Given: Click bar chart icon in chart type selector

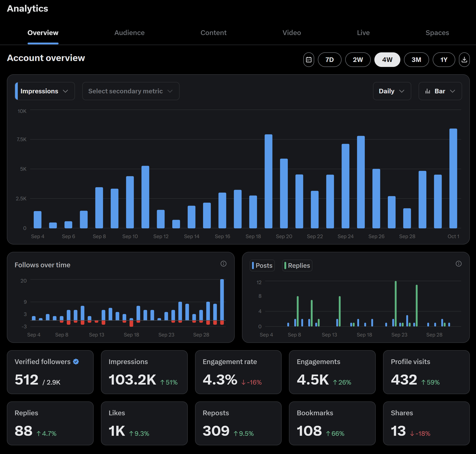Looking at the screenshot, I should click(427, 91).
